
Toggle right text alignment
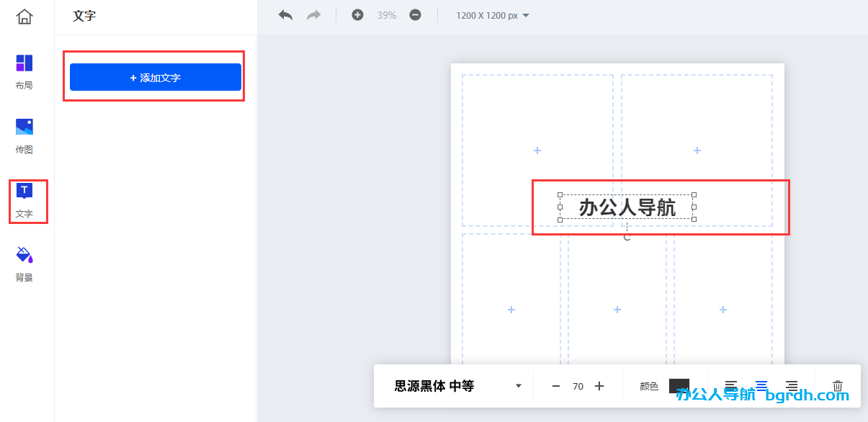[x=792, y=385]
